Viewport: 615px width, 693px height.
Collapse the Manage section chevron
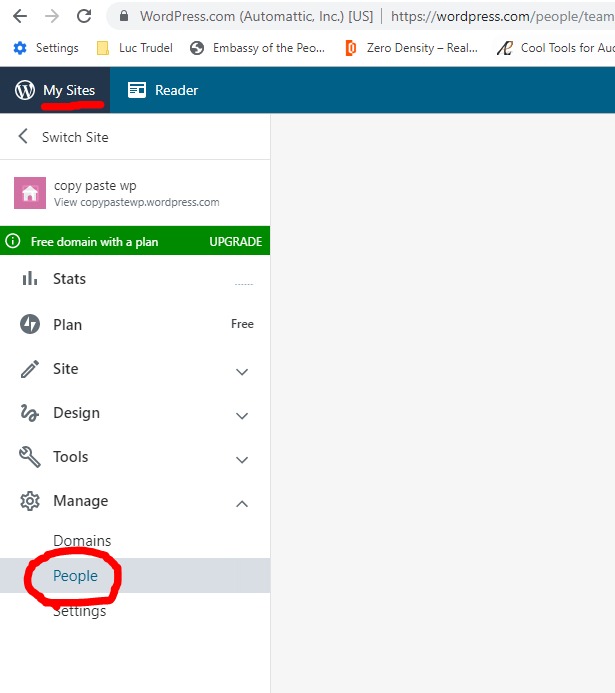(242, 503)
